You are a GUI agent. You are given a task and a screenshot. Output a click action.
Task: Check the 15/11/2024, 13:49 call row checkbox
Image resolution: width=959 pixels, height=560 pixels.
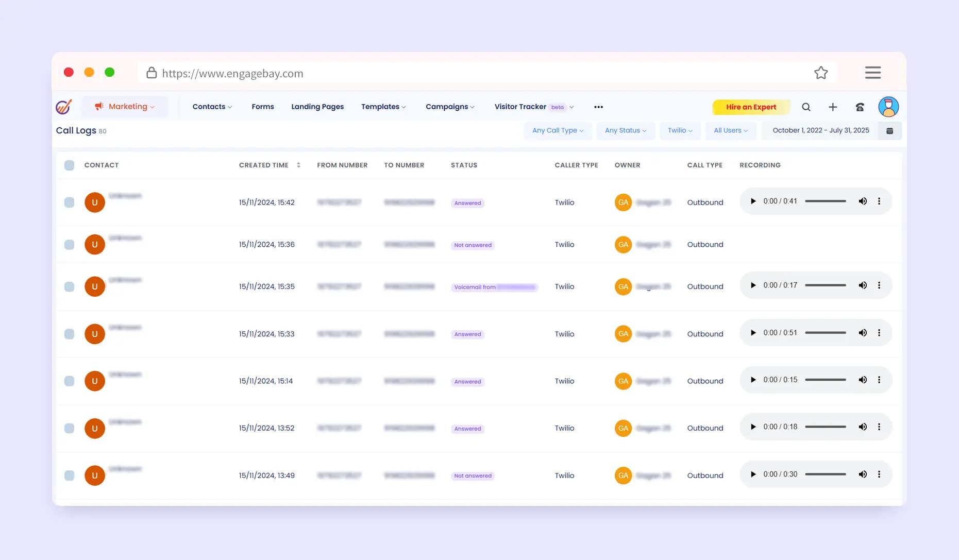tap(69, 476)
